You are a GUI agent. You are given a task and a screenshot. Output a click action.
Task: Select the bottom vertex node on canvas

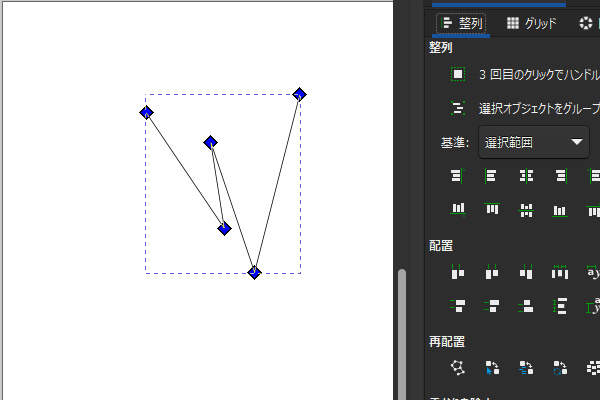[254, 272]
